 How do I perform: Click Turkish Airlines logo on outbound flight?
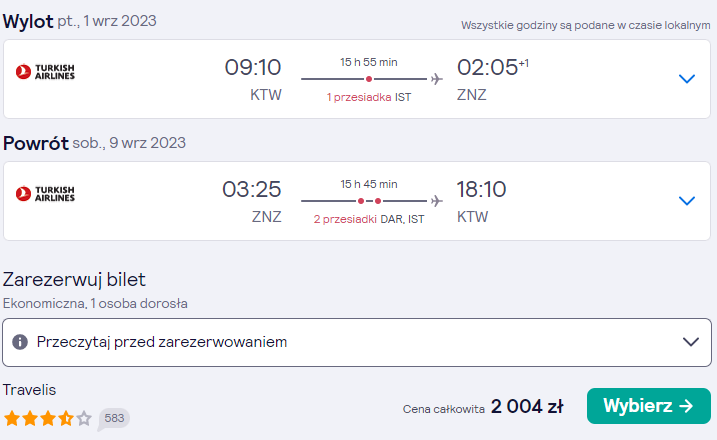pyautogui.click(x=45, y=72)
